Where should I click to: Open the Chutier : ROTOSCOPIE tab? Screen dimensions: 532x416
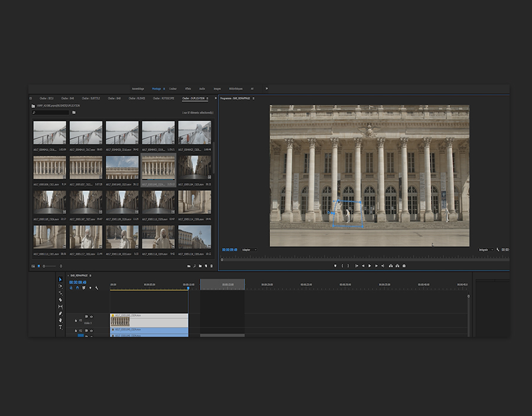(x=164, y=98)
